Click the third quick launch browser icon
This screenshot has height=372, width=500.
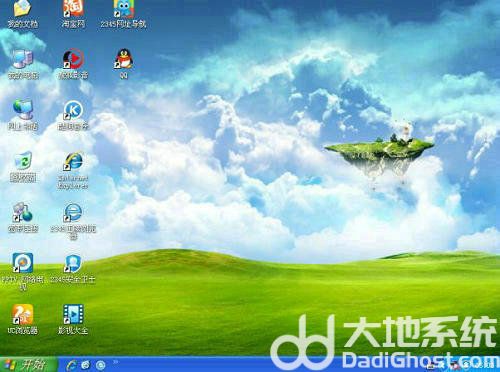point(101,365)
